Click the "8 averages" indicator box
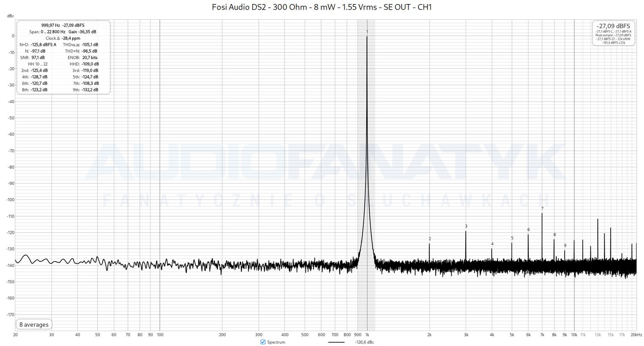 34,325
